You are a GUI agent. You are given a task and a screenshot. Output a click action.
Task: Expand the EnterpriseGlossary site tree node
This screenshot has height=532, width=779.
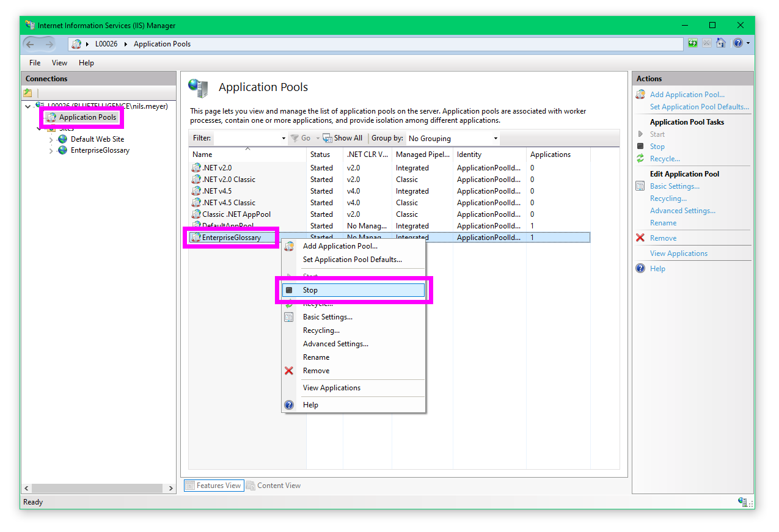pyautogui.click(x=51, y=151)
